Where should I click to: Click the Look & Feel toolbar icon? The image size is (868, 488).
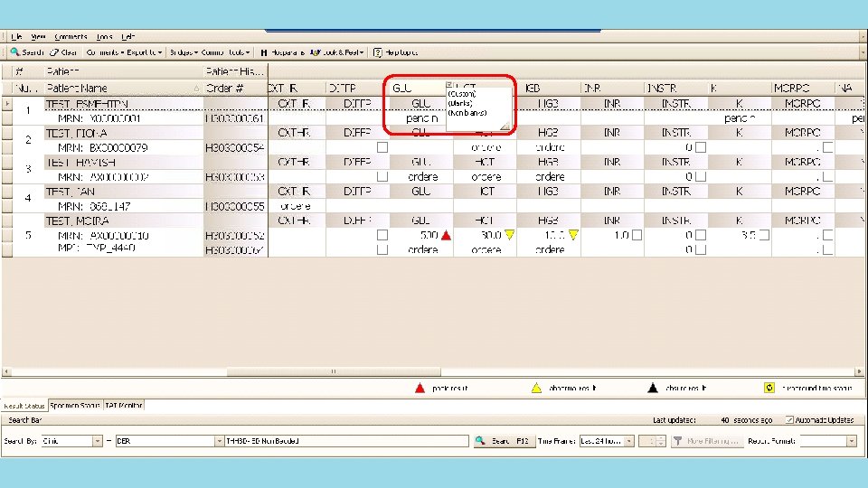coord(315,52)
